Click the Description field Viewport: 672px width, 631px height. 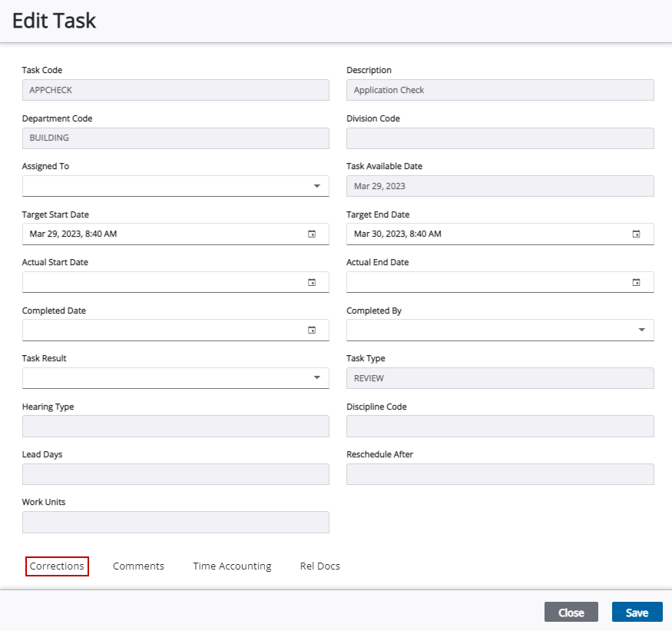[500, 90]
